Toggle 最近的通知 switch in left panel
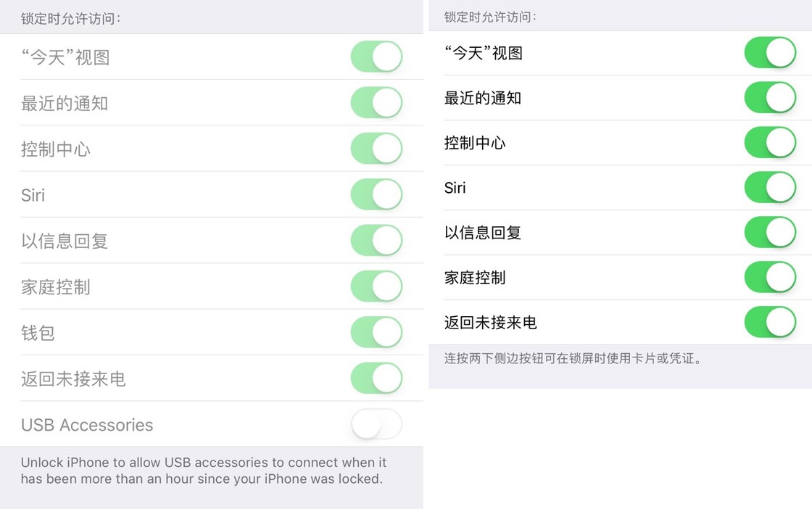 point(376,103)
